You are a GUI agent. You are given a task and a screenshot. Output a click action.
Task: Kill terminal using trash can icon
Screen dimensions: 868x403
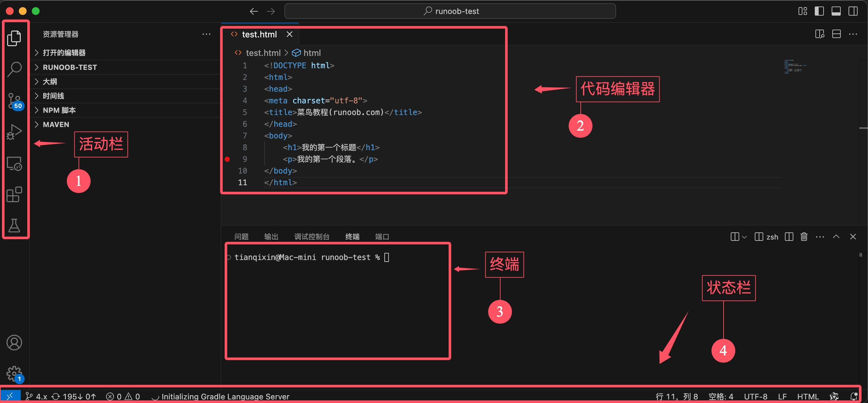click(804, 237)
